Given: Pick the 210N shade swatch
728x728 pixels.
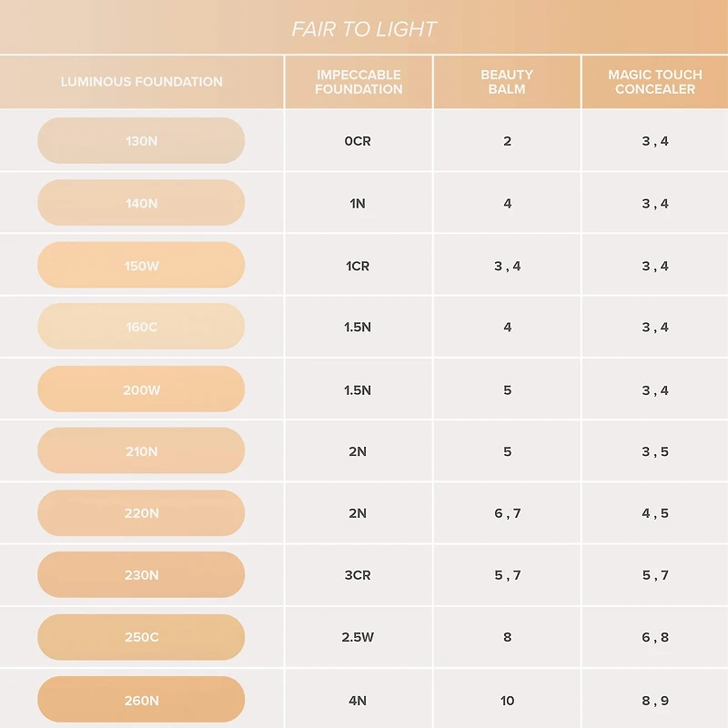Looking at the screenshot, I should (x=141, y=450).
